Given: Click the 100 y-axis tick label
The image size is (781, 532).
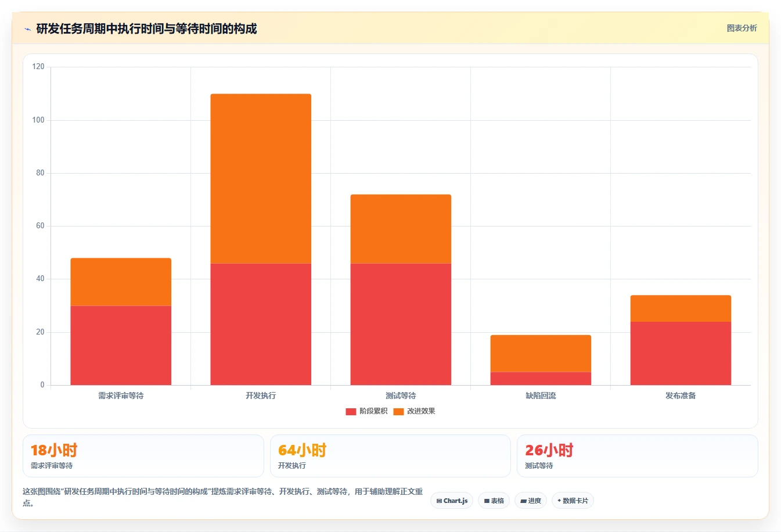Looking at the screenshot, I should 38,120.
